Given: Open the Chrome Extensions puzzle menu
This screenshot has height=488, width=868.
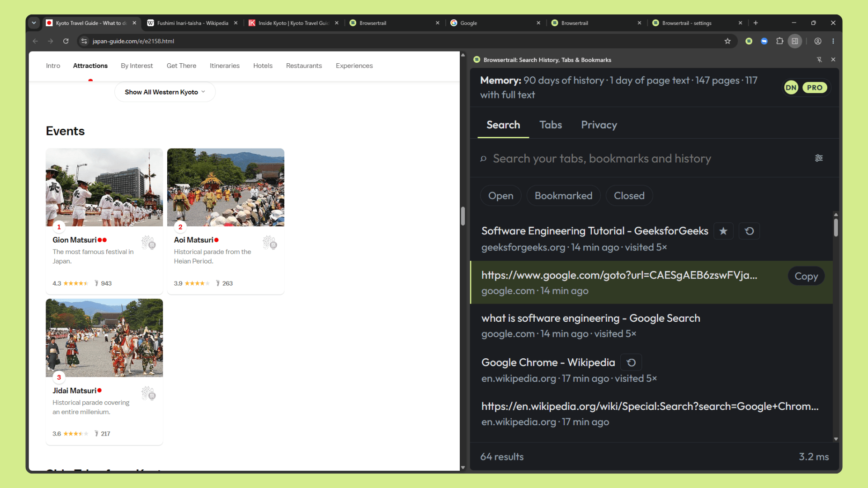Looking at the screenshot, I should pyautogui.click(x=779, y=41).
